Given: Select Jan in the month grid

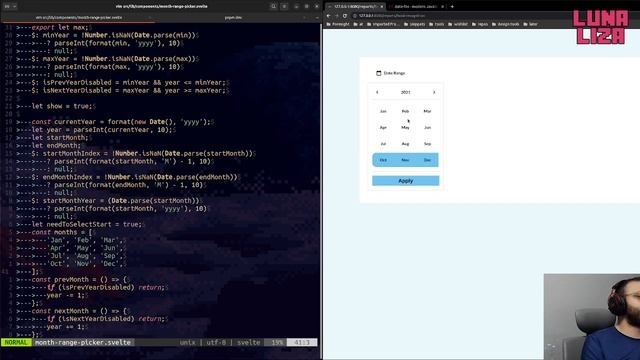Looking at the screenshot, I should (x=383, y=111).
